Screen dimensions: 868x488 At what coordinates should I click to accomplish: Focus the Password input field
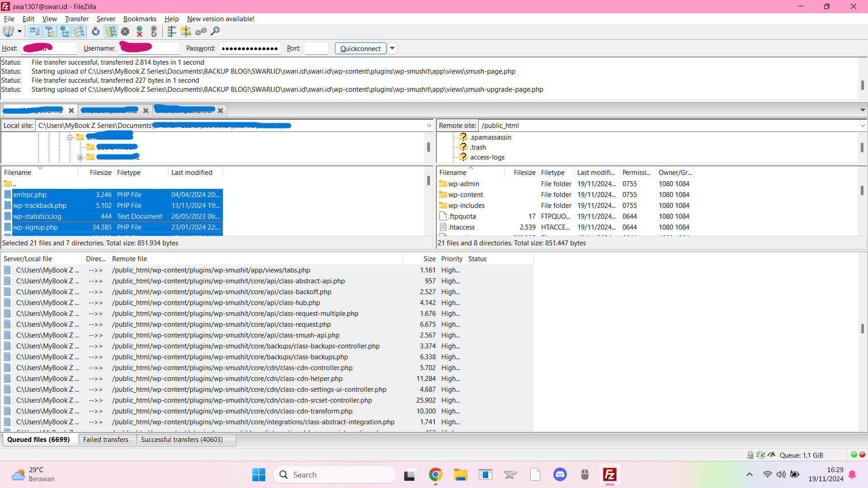coord(250,49)
